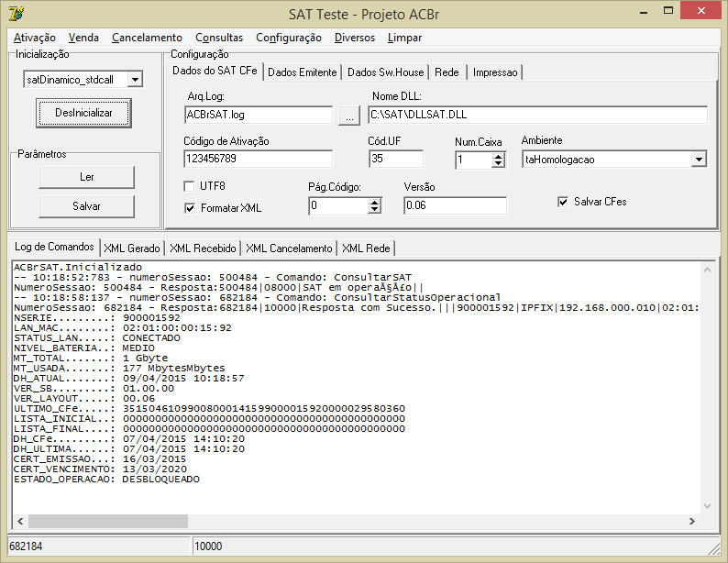Click the Código de Ativação field
This screenshot has height=563, width=728.
(x=259, y=159)
